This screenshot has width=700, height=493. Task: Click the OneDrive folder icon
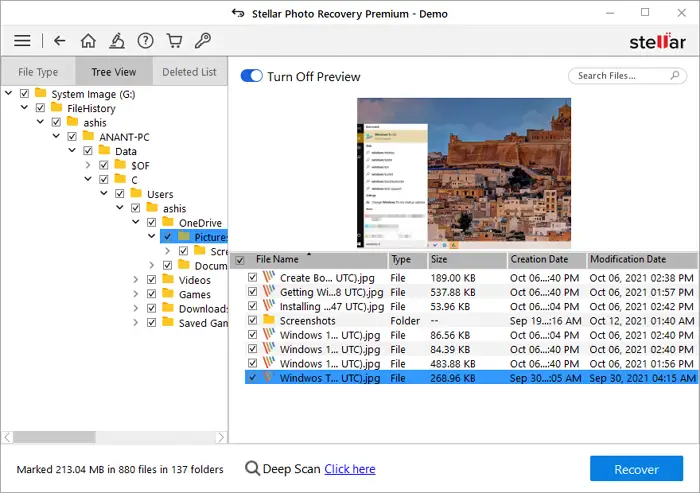[168, 221]
